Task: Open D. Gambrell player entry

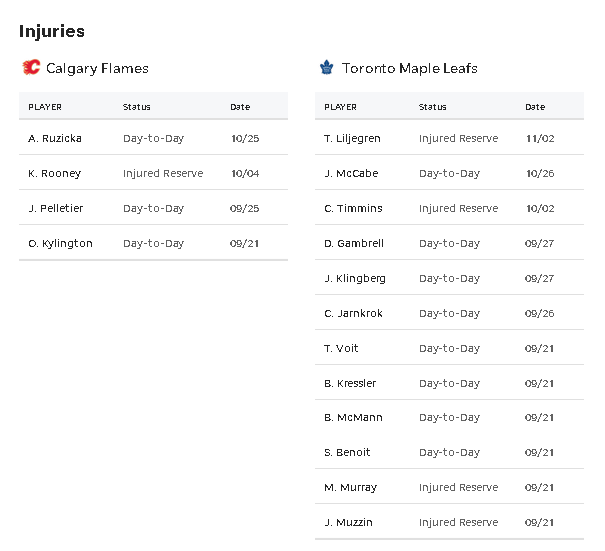Action: (x=354, y=243)
